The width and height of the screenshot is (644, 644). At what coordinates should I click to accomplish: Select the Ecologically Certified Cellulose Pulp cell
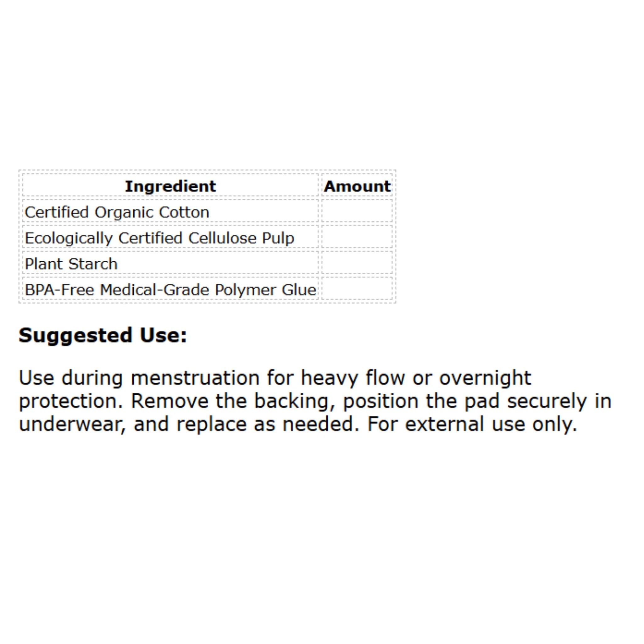point(170,237)
